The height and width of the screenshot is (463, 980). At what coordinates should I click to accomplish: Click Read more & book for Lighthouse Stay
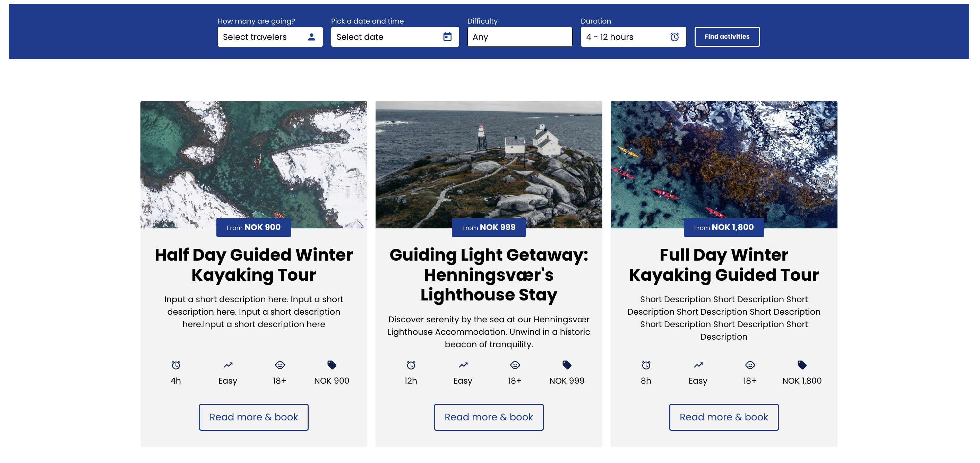tap(489, 417)
